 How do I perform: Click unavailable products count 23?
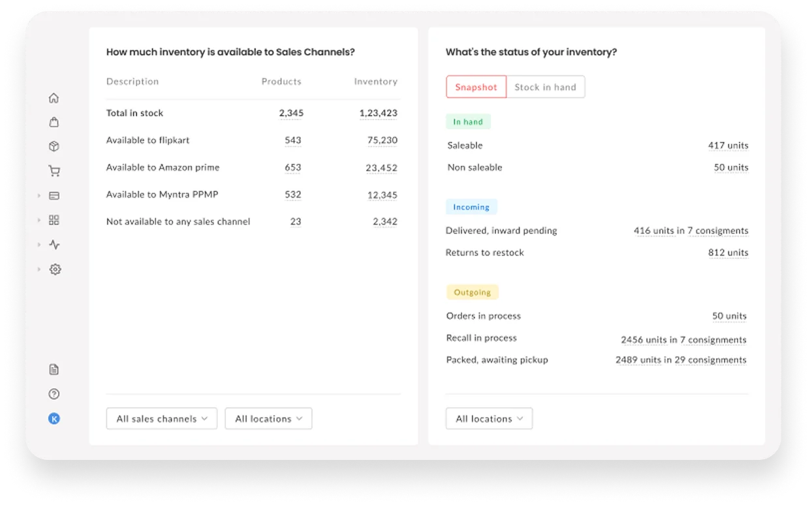click(296, 221)
